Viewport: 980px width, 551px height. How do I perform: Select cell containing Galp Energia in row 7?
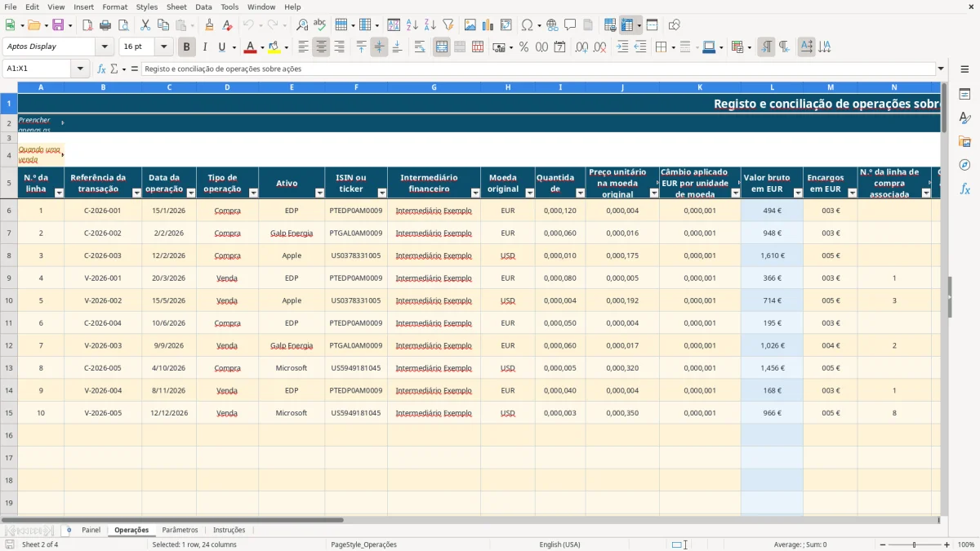tap(292, 233)
